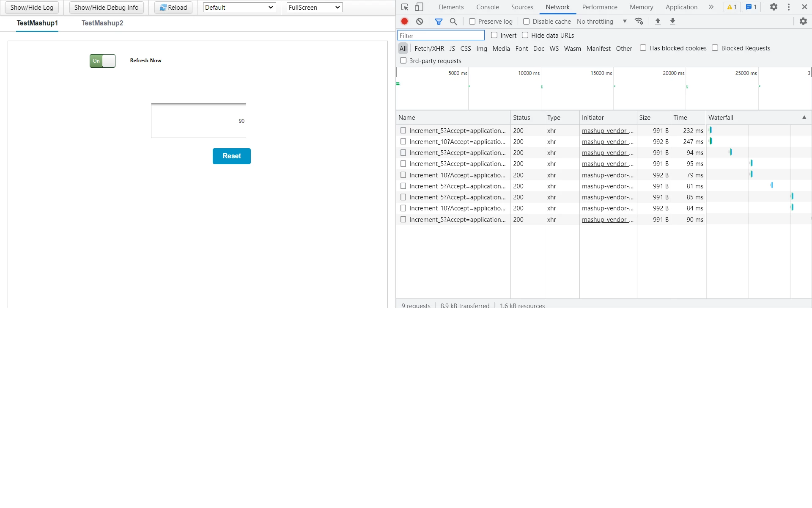The width and height of the screenshot is (812, 508).
Task: Click the Show/Hide Debug Info button
Action: click(x=106, y=7)
